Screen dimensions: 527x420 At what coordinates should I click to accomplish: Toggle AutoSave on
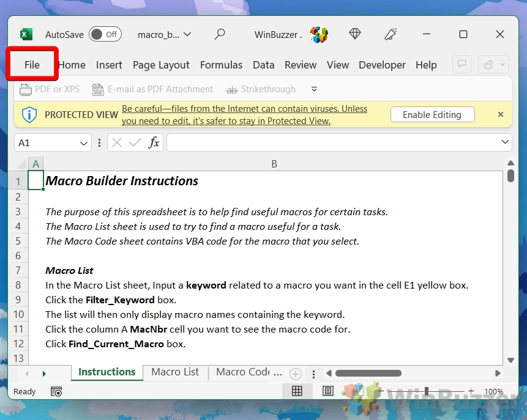pyautogui.click(x=105, y=34)
